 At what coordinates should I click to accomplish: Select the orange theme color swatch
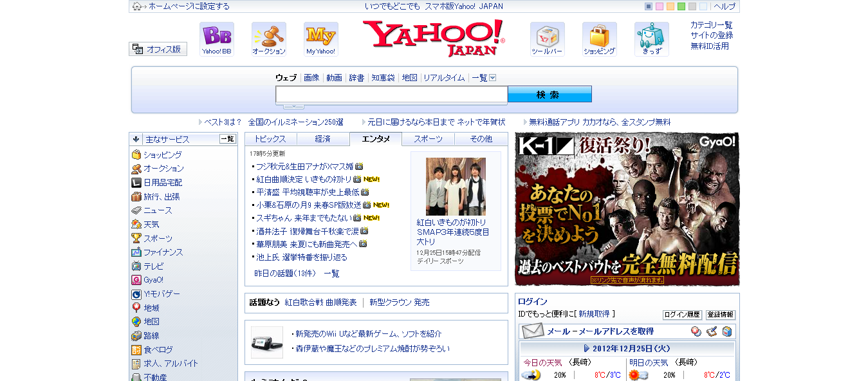[670, 6]
